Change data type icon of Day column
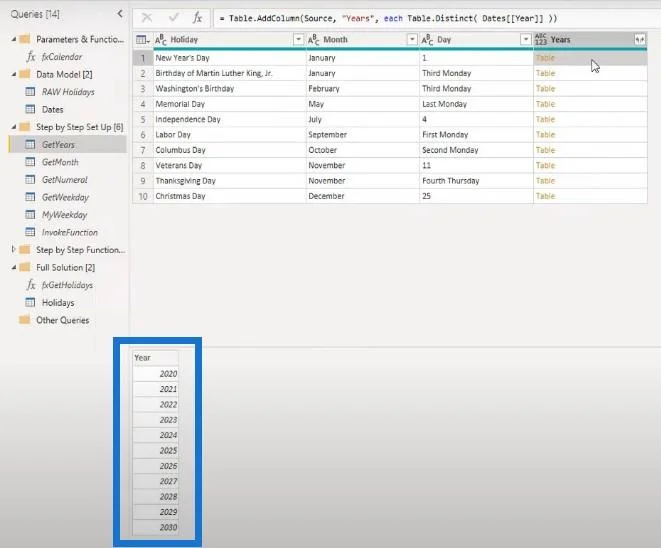The height and width of the screenshot is (548, 661). [427, 40]
